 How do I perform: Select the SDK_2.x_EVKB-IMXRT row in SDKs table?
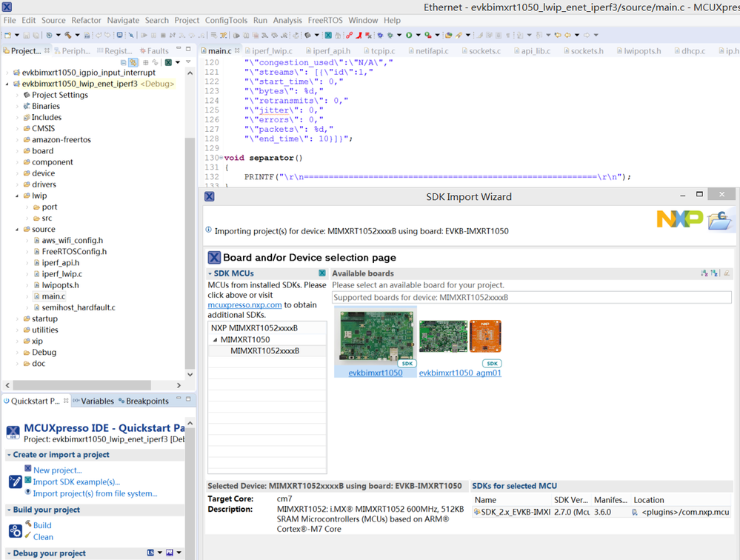602,512
